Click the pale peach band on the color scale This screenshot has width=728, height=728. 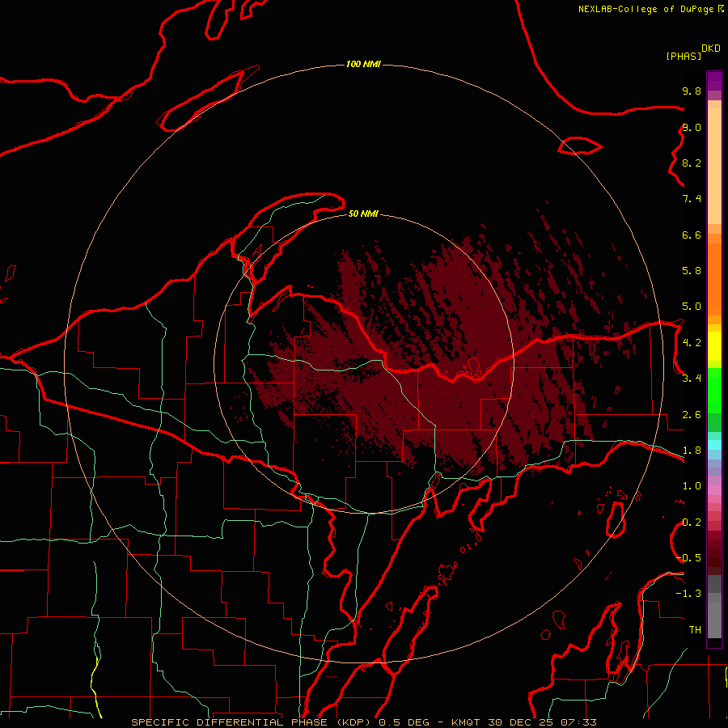click(714, 166)
